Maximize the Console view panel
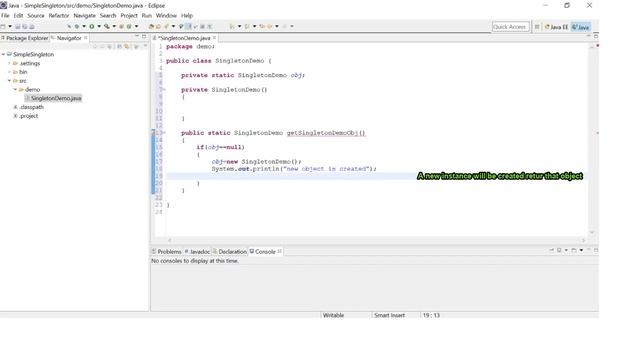Image resolution: width=640 pixels, height=360 pixels. tap(596, 250)
